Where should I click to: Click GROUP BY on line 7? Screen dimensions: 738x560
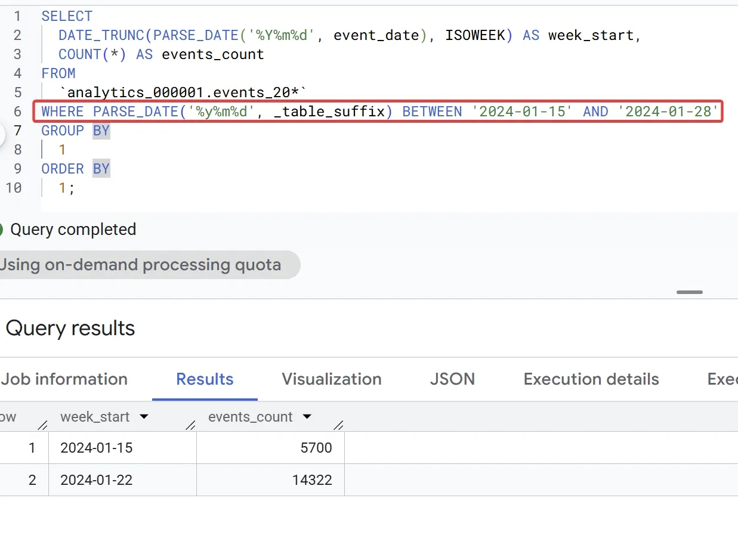76,131
